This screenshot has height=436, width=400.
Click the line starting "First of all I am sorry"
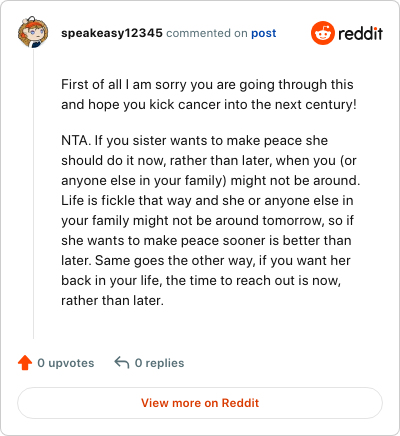pyautogui.click(x=207, y=84)
